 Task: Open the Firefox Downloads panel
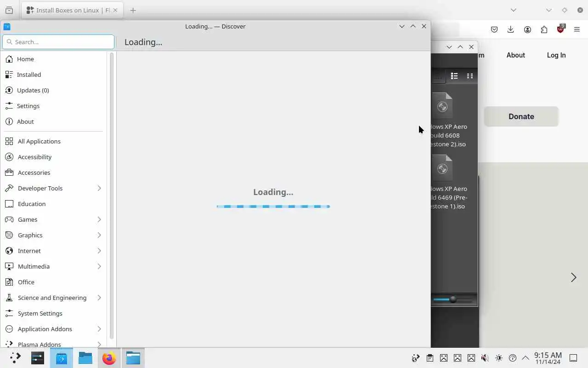(x=510, y=29)
